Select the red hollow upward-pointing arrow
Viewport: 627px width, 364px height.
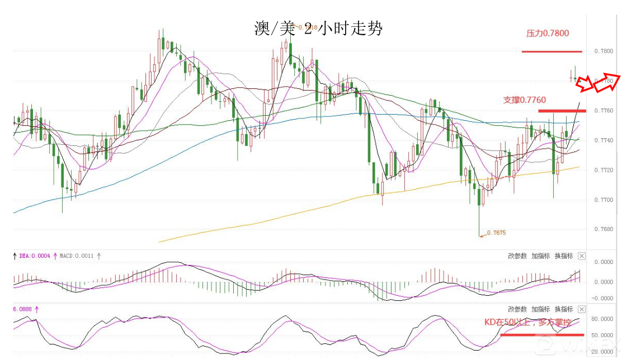point(609,82)
